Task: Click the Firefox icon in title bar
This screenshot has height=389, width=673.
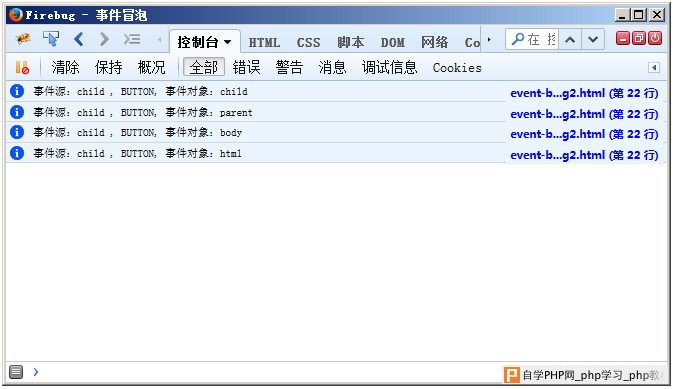Action: [15, 15]
